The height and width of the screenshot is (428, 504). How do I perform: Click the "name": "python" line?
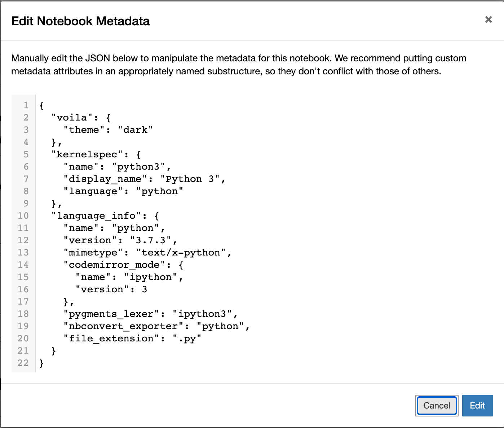[114, 228]
